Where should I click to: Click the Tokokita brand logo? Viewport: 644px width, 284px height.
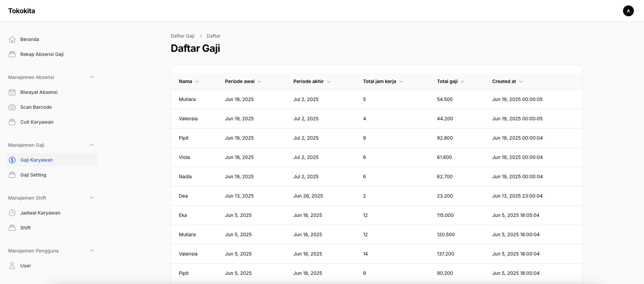click(x=22, y=11)
